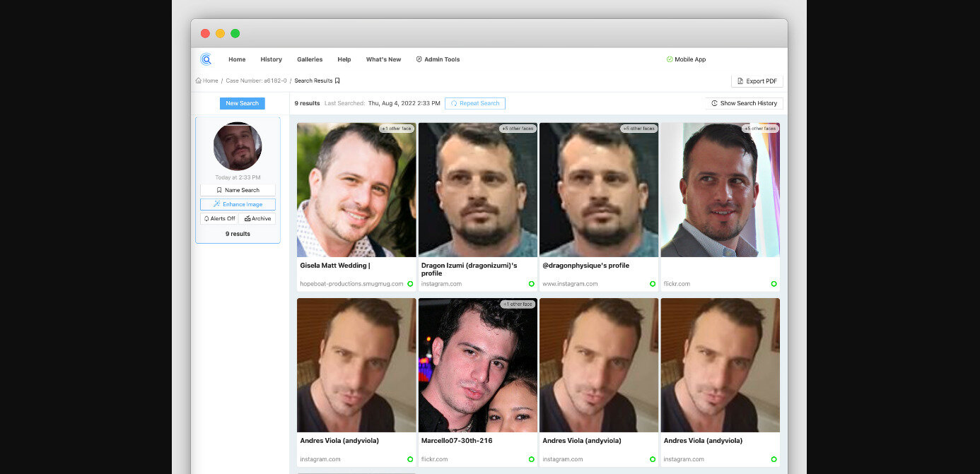Click the green status circle on smugmug.com result
The width and height of the screenshot is (980, 474).
click(x=409, y=284)
